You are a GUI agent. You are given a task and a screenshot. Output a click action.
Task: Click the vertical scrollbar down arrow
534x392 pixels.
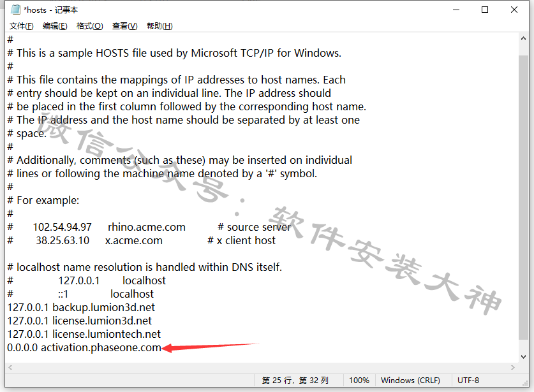[523, 356]
